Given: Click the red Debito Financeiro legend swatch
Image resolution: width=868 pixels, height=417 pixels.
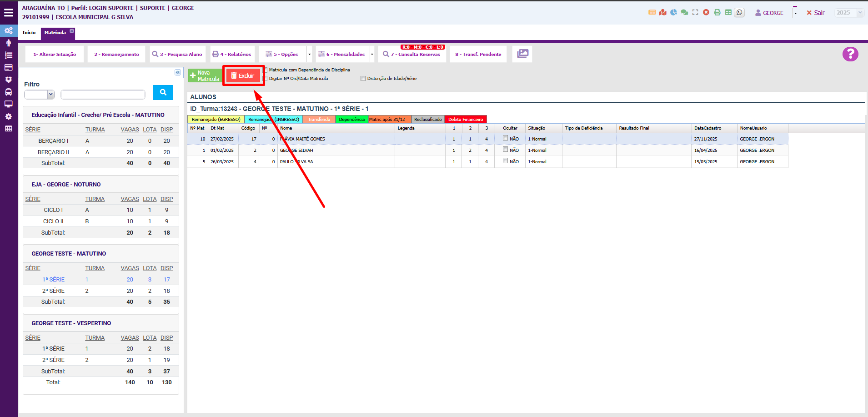Looking at the screenshot, I should [465, 120].
